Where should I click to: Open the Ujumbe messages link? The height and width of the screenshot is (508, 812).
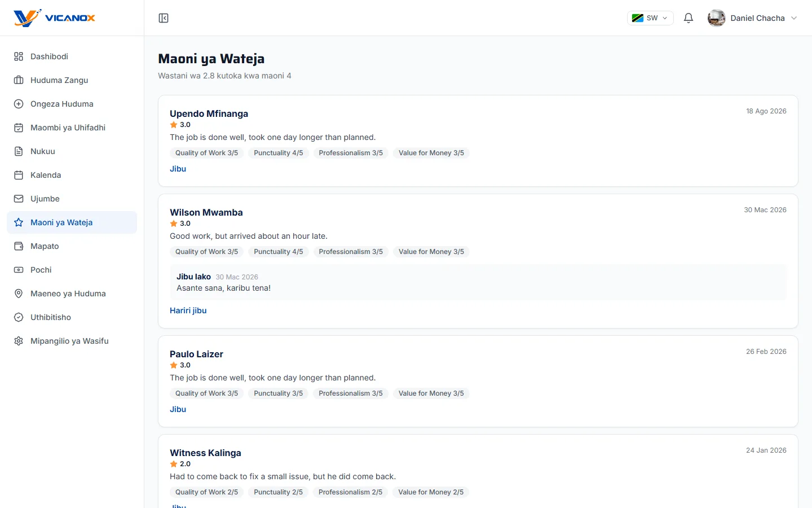(72, 199)
